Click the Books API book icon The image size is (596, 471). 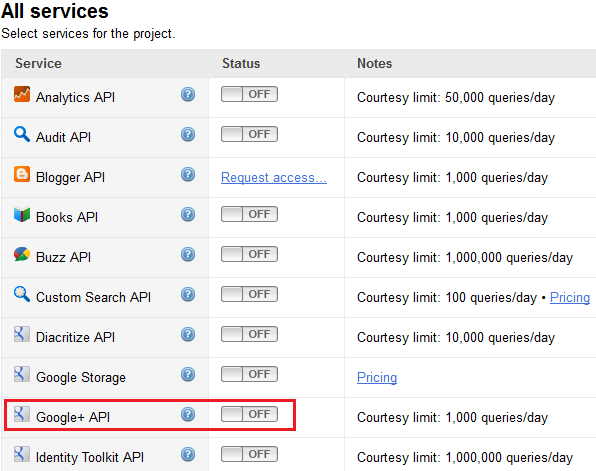[x=22, y=214]
